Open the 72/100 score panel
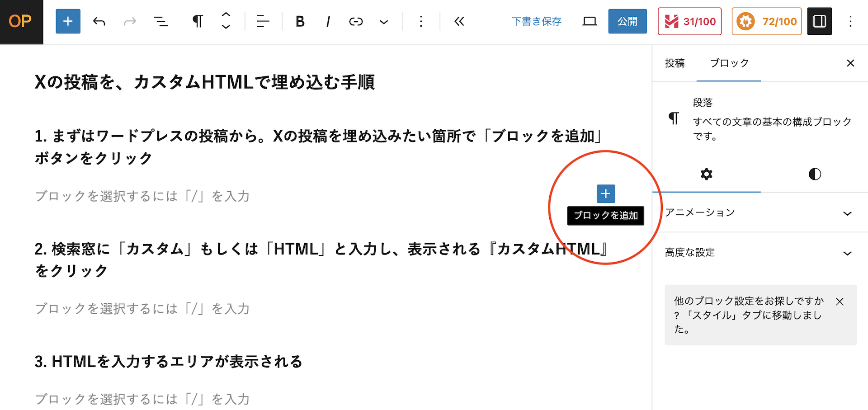Viewport: 868px width, 410px height. pos(767,21)
